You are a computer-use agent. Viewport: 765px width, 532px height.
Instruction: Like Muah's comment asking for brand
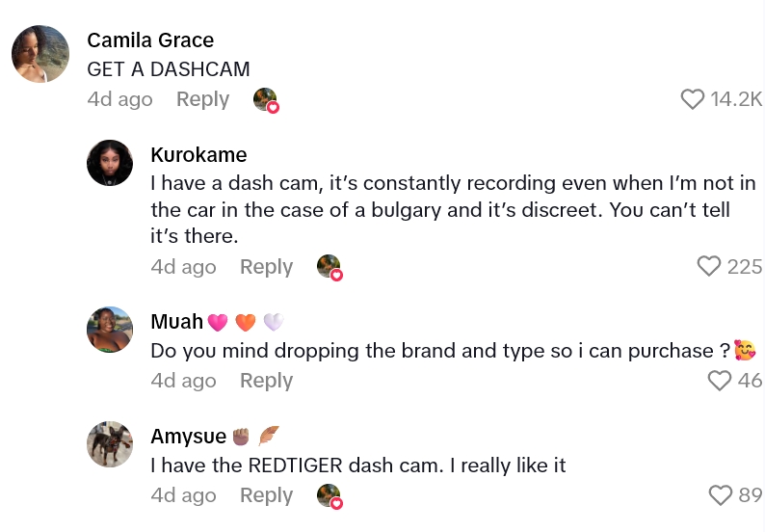click(x=720, y=381)
